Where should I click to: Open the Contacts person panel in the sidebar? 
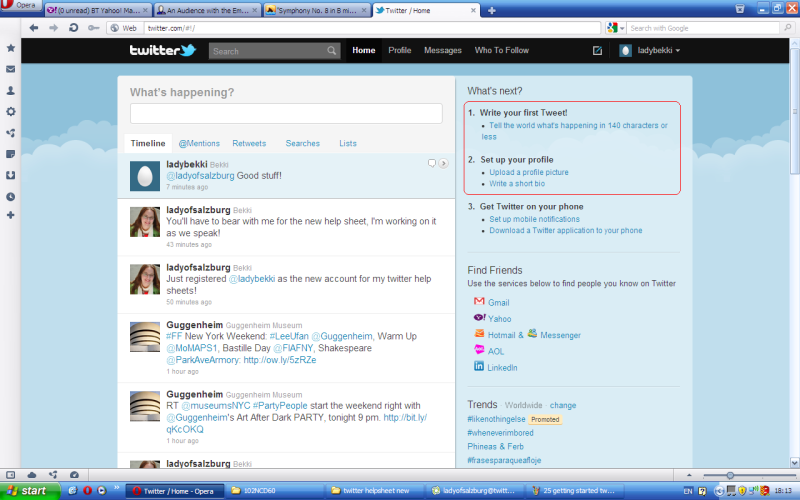pos(10,90)
